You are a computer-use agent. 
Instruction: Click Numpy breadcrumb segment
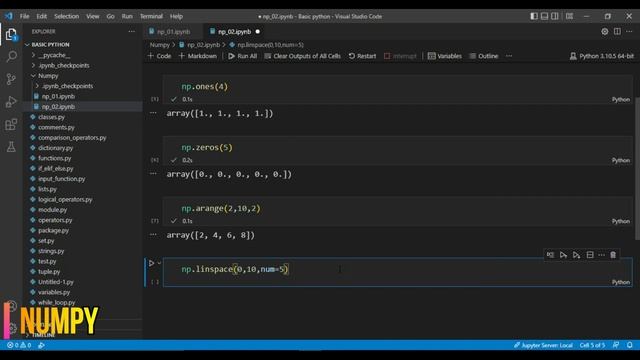tap(160, 45)
